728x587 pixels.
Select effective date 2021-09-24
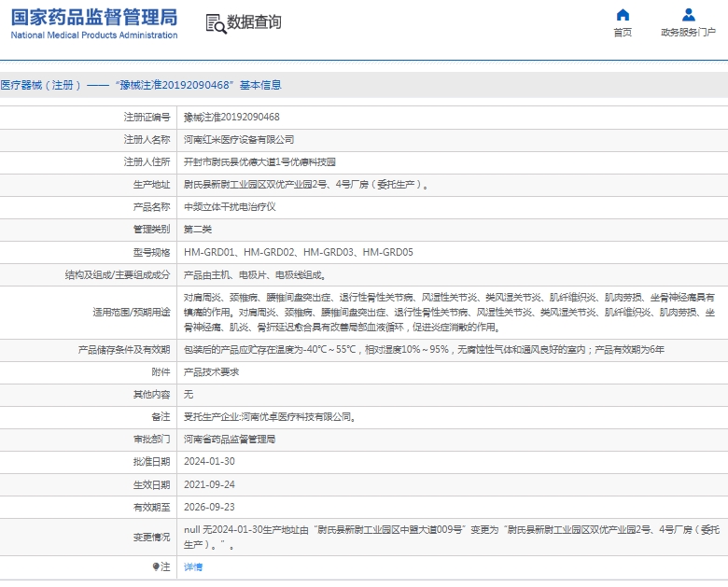tap(209, 484)
